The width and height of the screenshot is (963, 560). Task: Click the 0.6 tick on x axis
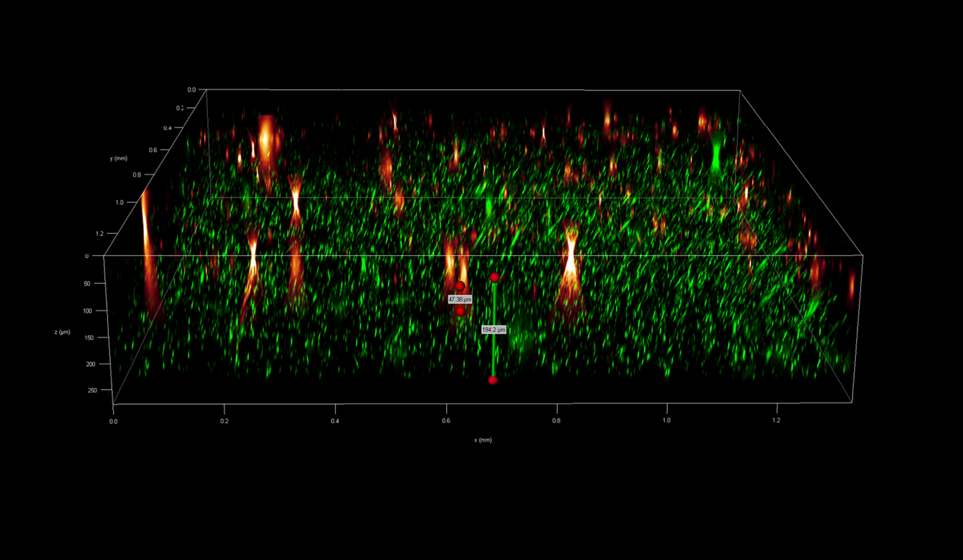pos(446,421)
